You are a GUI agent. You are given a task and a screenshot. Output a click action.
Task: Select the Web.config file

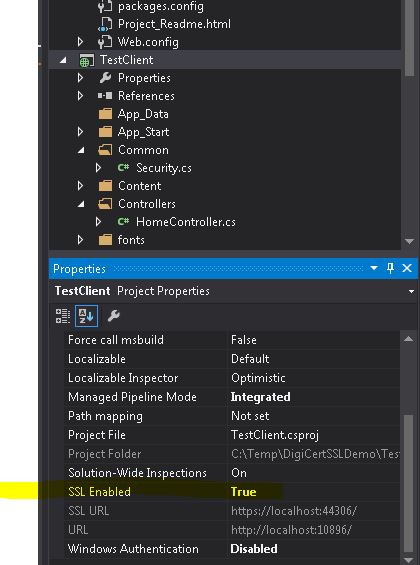click(148, 42)
